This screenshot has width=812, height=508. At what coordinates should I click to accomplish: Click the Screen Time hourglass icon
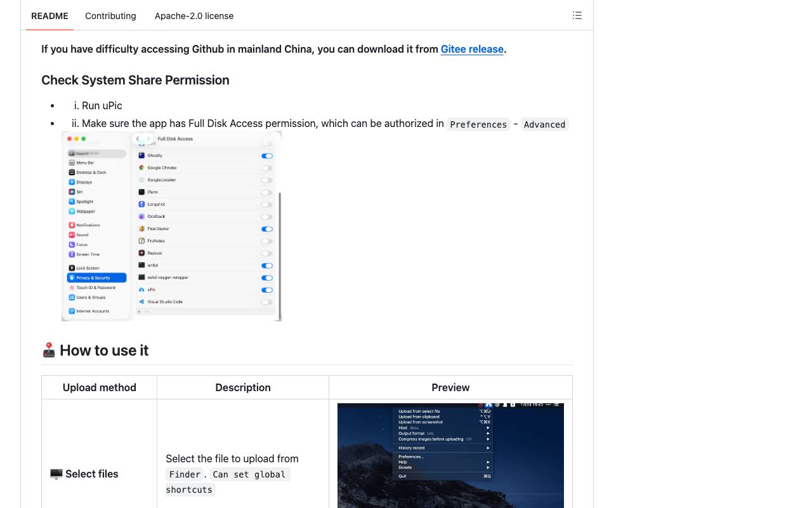(72, 254)
